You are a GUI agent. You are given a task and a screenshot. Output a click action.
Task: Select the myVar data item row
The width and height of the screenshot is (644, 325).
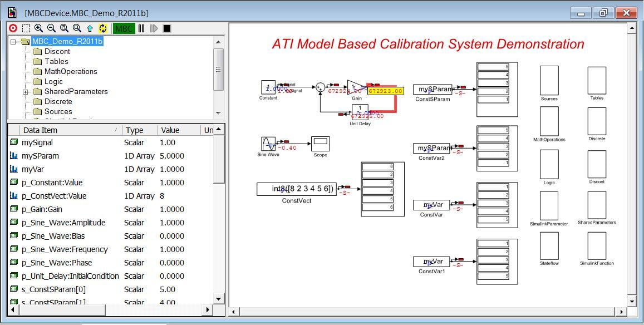(111, 169)
